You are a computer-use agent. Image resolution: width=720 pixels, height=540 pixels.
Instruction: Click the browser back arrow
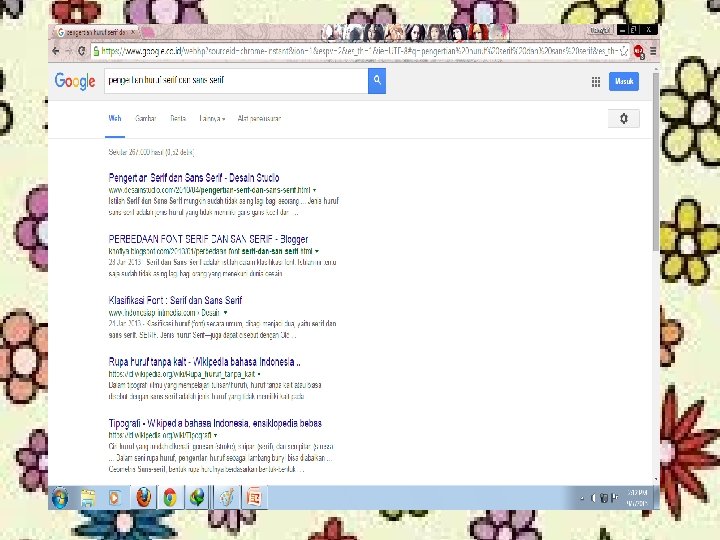point(56,51)
